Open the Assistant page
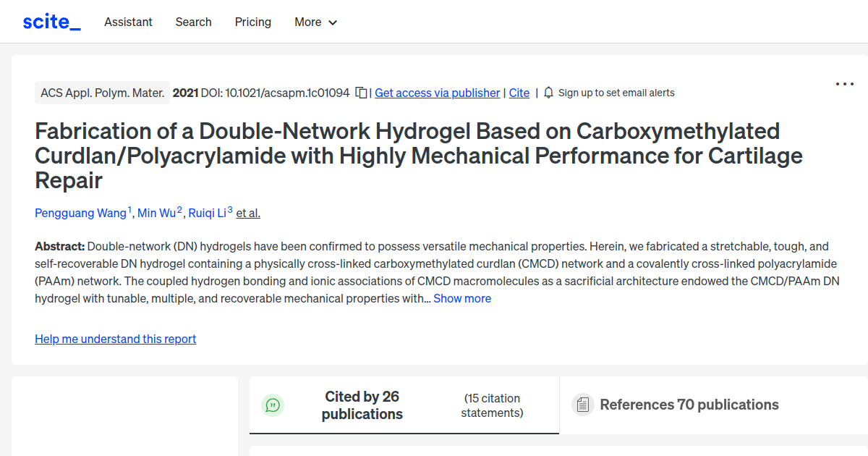Image resolution: width=868 pixels, height=456 pixels. (x=128, y=22)
